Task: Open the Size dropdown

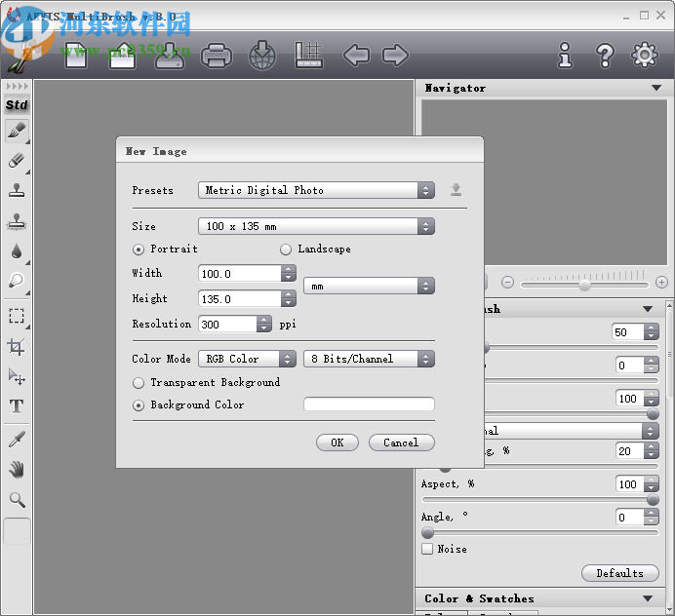Action: (316, 226)
